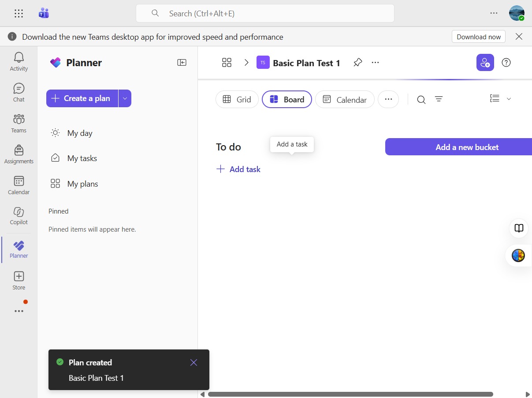
Task: Open the app launcher grid
Action: 19,14
